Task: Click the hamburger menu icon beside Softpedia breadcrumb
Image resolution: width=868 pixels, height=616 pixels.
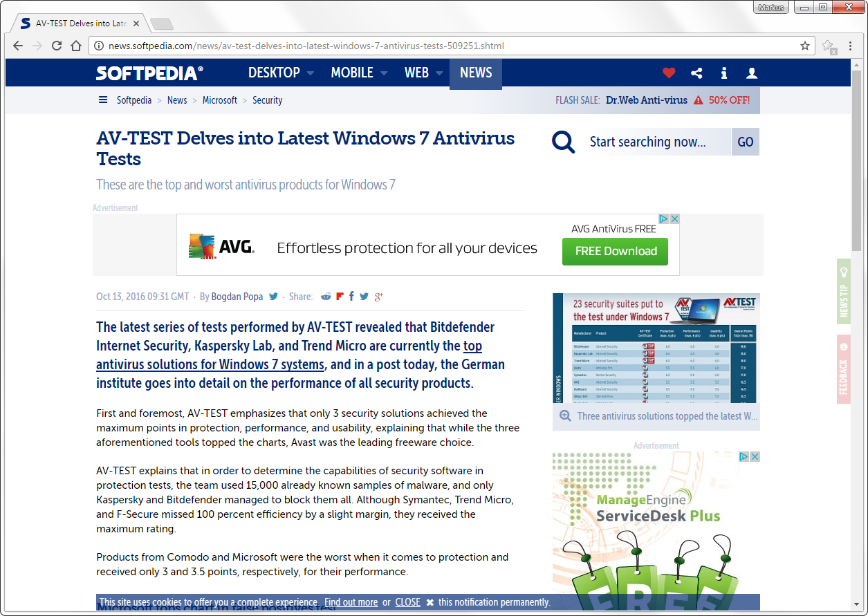Action: click(x=103, y=100)
